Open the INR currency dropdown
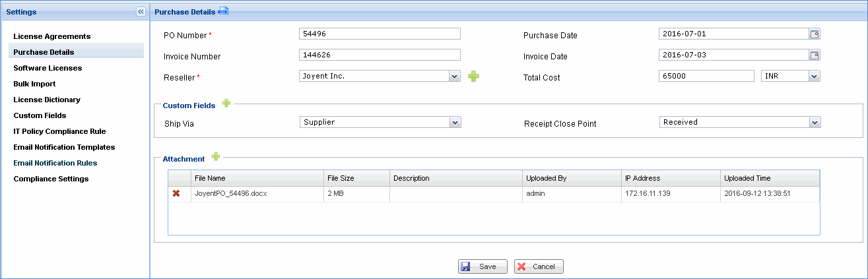868x279 pixels. 814,77
